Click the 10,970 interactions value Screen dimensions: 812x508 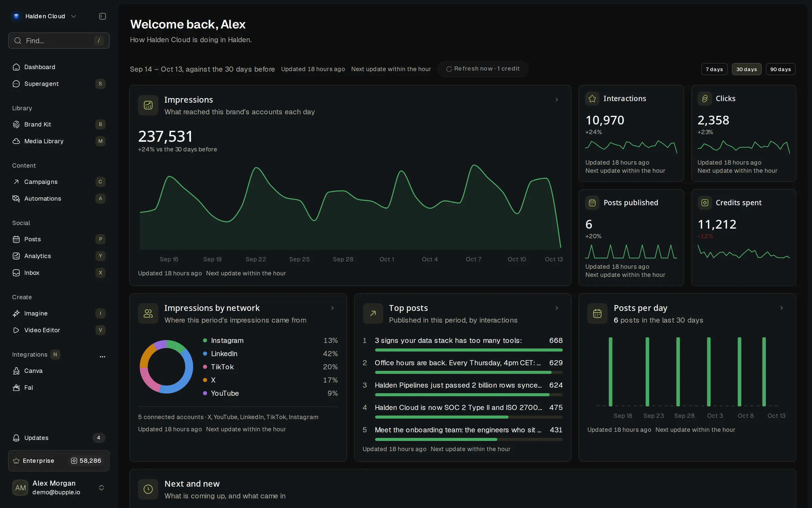click(605, 120)
